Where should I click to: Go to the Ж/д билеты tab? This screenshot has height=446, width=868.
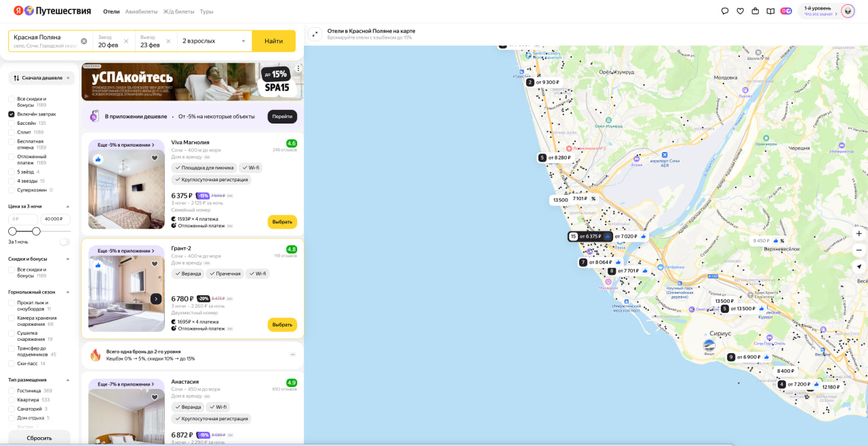point(178,12)
